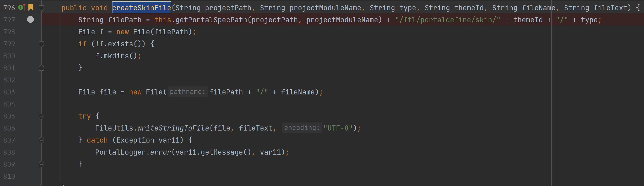This screenshot has width=644, height=186.
Task: Click the 'pathname:' inlay hint
Action: click(x=187, y=92)
